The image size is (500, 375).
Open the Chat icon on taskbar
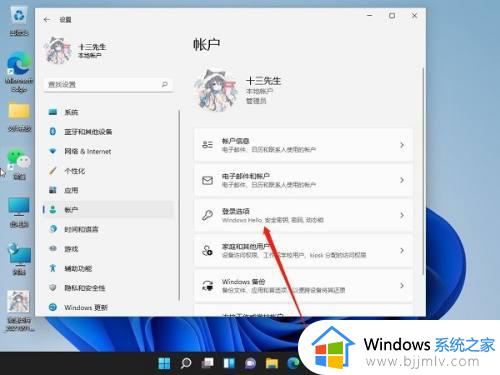pyautogui.click(x=250, y=363)
